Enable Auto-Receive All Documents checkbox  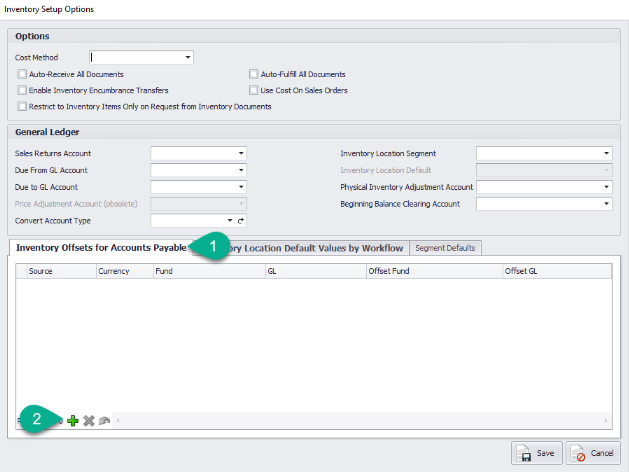click(x=23, y=74)
